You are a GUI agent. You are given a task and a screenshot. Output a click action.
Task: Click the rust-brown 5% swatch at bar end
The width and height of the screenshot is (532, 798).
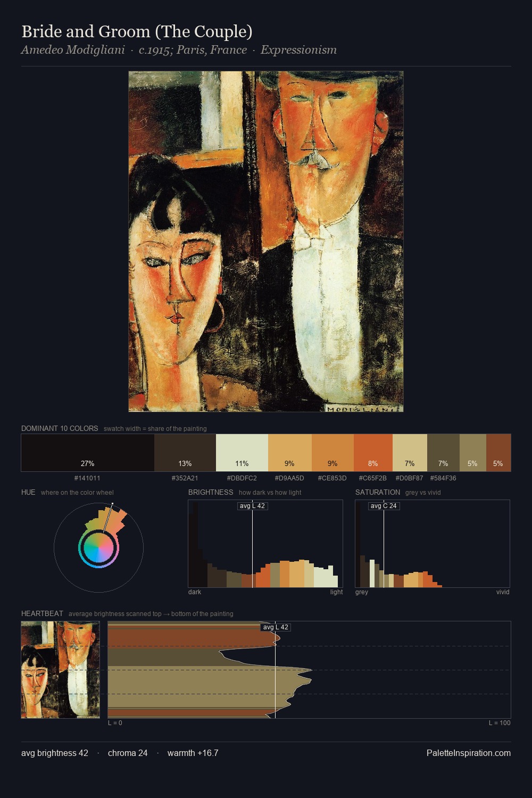(498, 453)
